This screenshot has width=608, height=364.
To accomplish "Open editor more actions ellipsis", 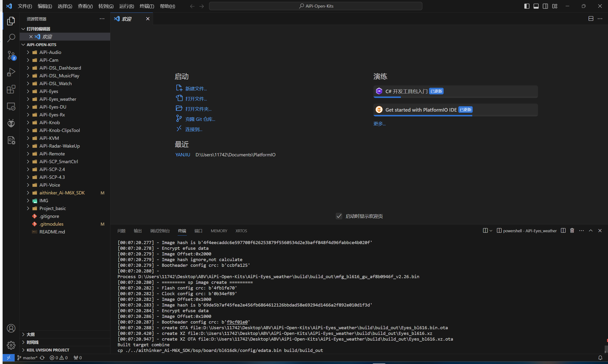I will point(600,19).
